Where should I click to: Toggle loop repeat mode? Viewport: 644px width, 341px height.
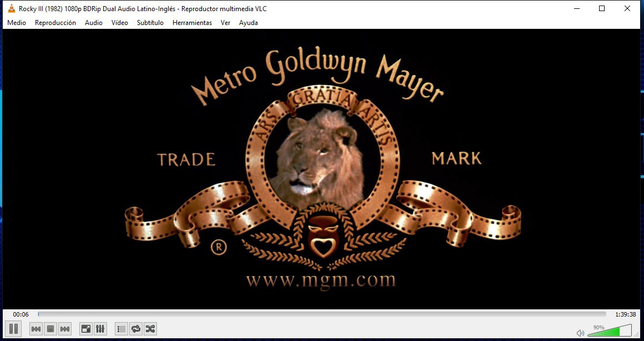click(135, 329)
